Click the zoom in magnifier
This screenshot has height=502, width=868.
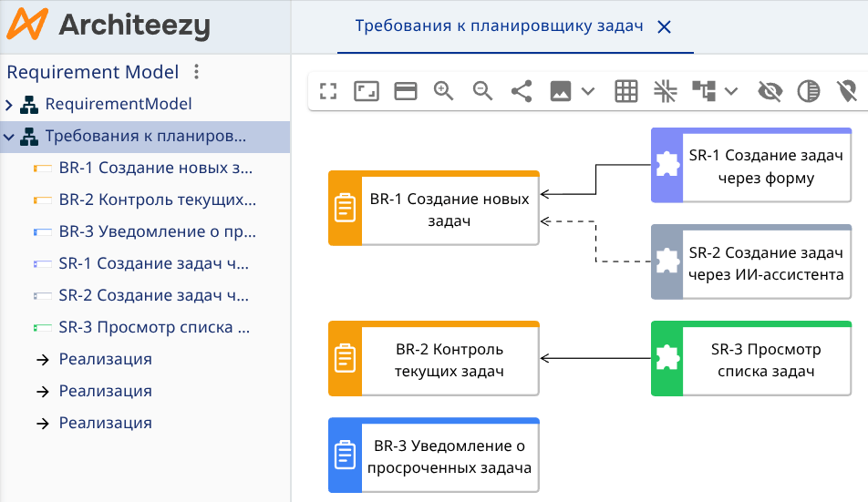pos(444,91)
